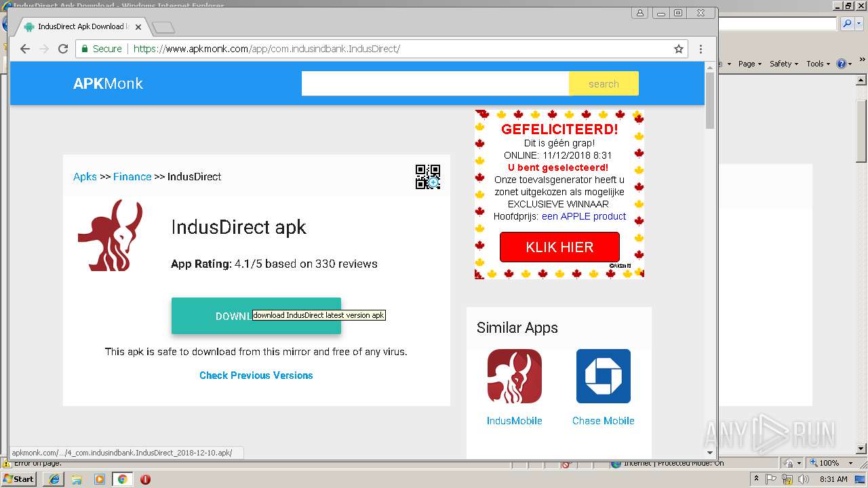Screen dimensions: 868x488
Task: Expand IE search provider dropdown arrow
Action: coord(858,24)
